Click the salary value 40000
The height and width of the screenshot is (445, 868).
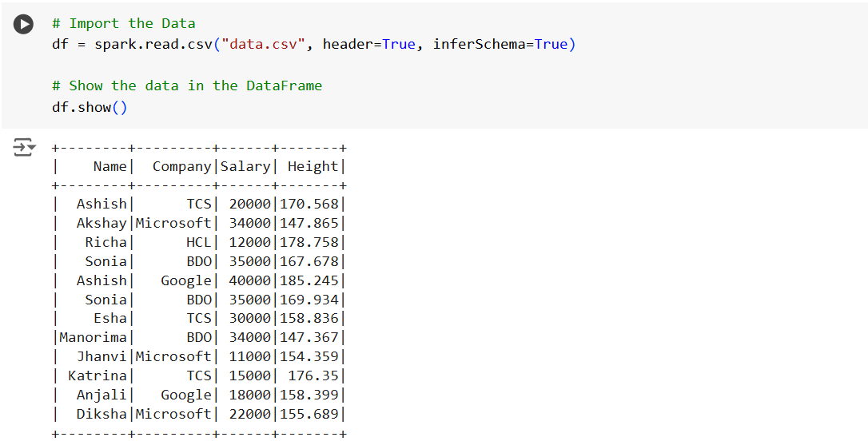[x=249, y=280]
